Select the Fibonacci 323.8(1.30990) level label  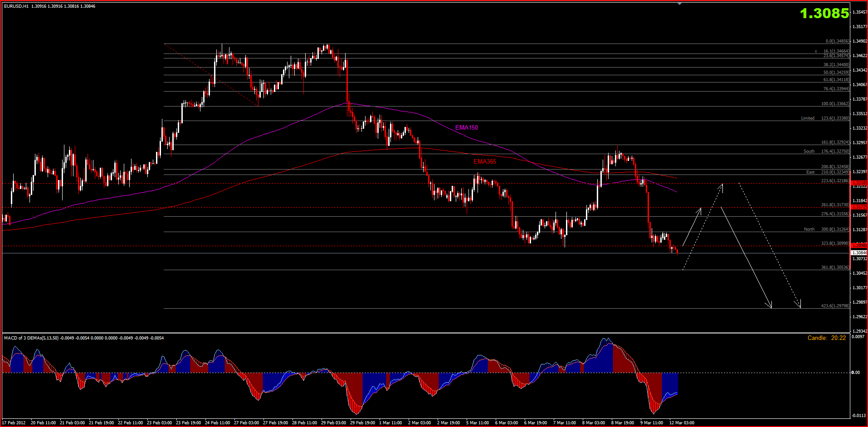[835, 243]
